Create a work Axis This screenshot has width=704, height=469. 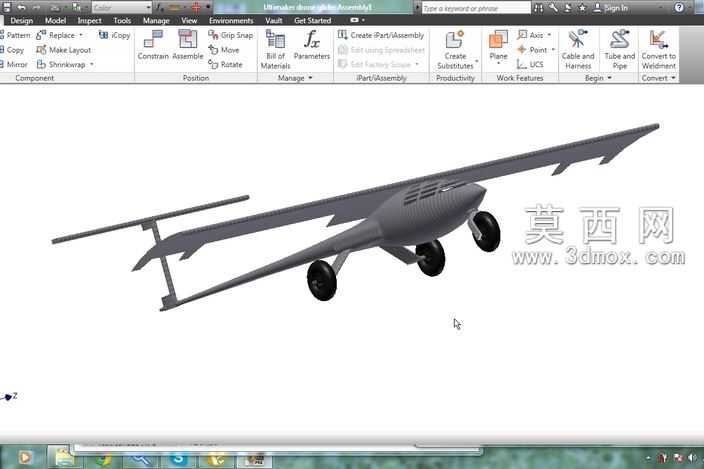530,35
